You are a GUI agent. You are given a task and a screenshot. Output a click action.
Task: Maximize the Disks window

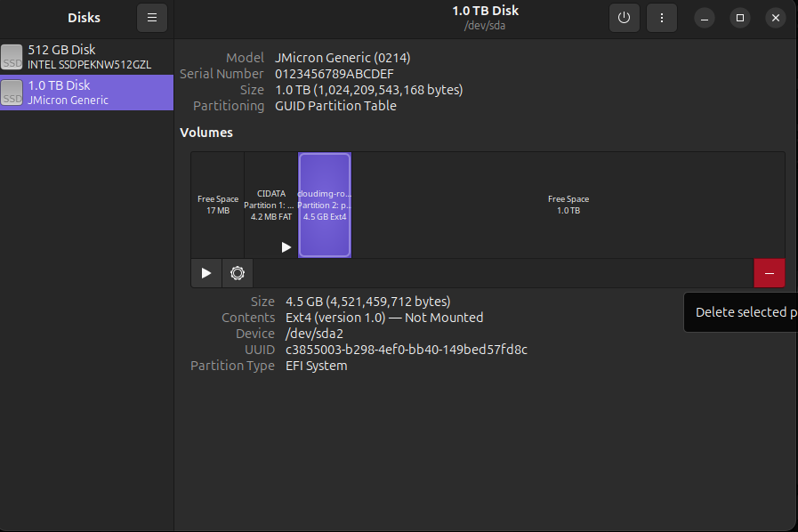click(x=739, y=18)
